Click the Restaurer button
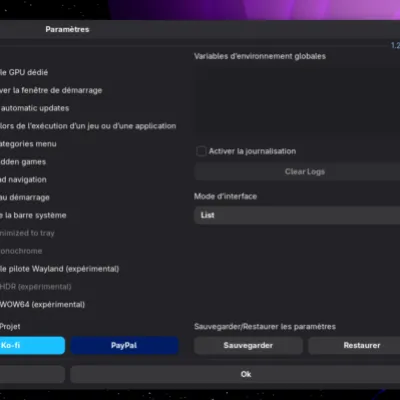Image resolution: width=400 pixels, height=400 pixels. pyautogui.click(x=354, y=345)
